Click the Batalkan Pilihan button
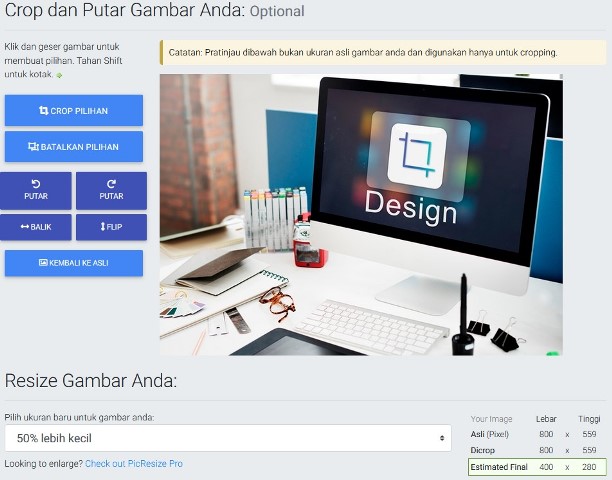Image resolution: width=612 pixels, height=480 pixels. 74,147
